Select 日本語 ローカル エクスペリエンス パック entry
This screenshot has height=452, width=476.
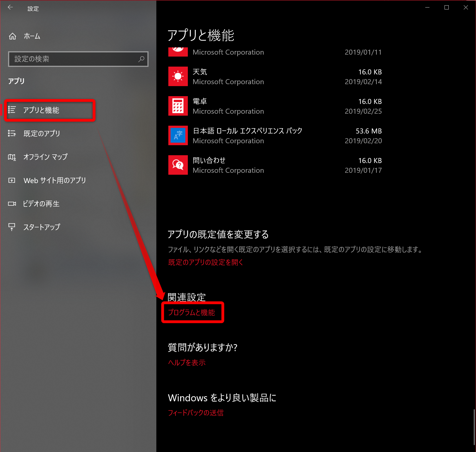pos(248,131)
